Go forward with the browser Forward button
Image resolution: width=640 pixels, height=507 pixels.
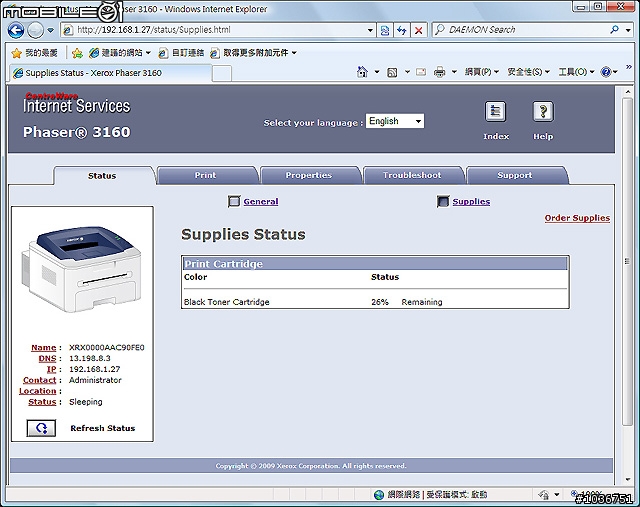click(x=36, y=30)
